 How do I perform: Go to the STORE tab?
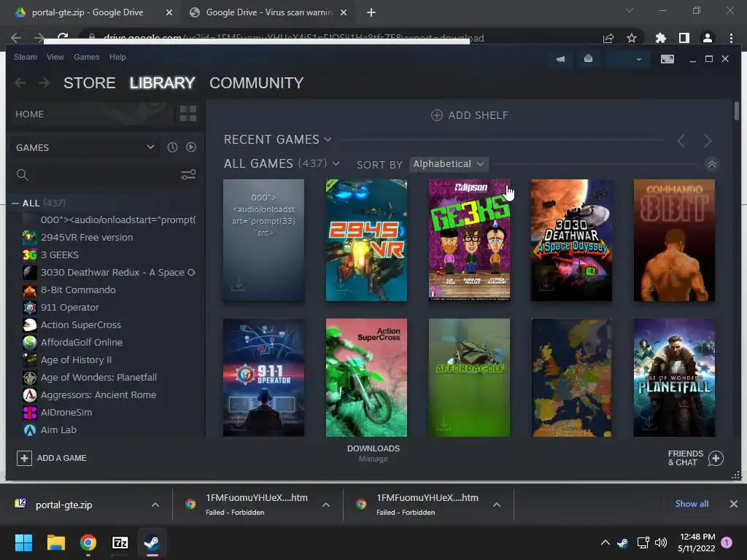coord(90,83)
